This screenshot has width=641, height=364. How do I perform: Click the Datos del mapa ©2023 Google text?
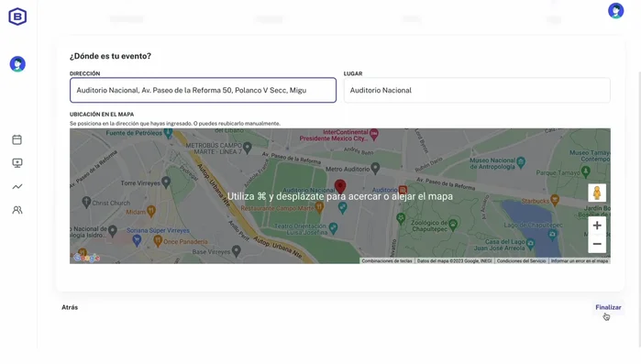(454, 260)
